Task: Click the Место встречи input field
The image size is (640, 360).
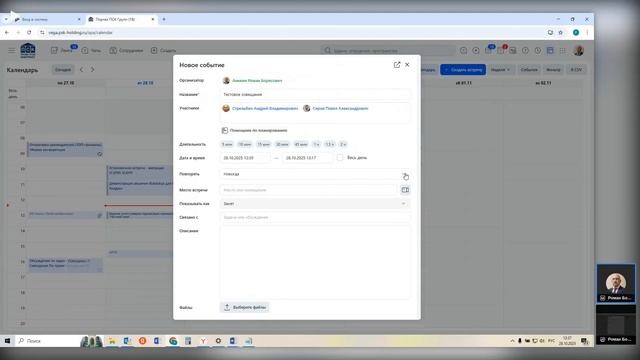Action: coord(308,190)
